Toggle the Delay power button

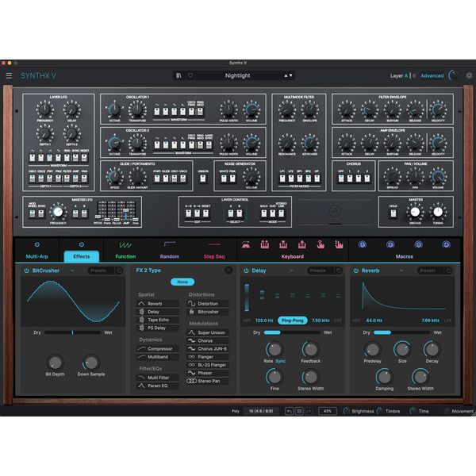[x=246, y=271]
